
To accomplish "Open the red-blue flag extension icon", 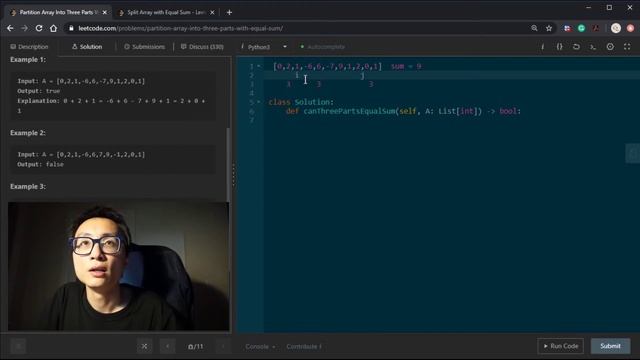I will click(567, 28).
